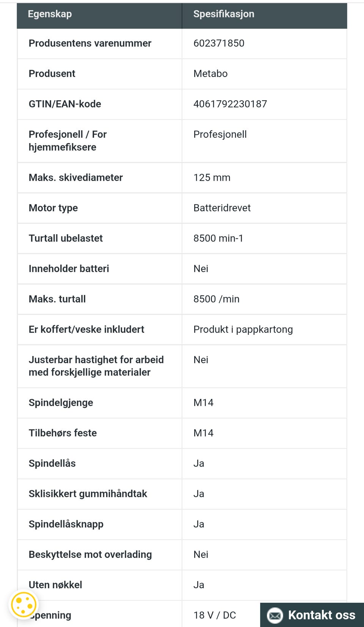Screen dimensions: 364x627
Task: Select the EAN code 4061792230187
Action: pyautogui.click(x=230, y=104)
